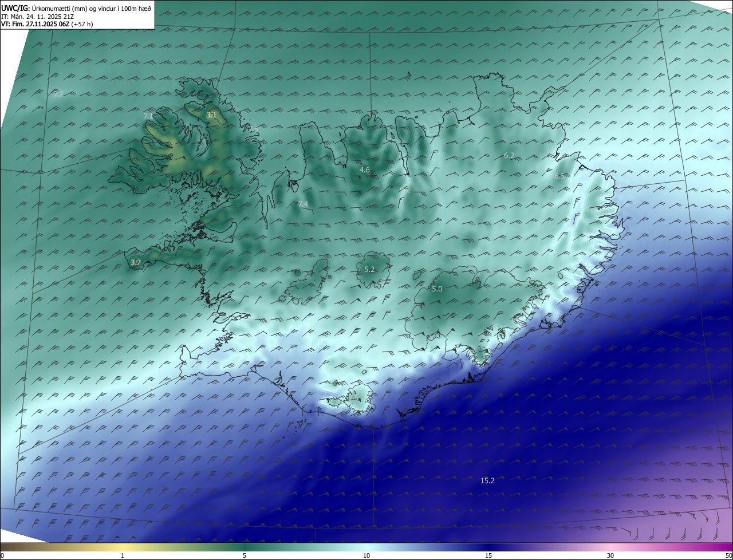Click the 5 tick label on the color scale
733x560 pixels.
point(245,555)
